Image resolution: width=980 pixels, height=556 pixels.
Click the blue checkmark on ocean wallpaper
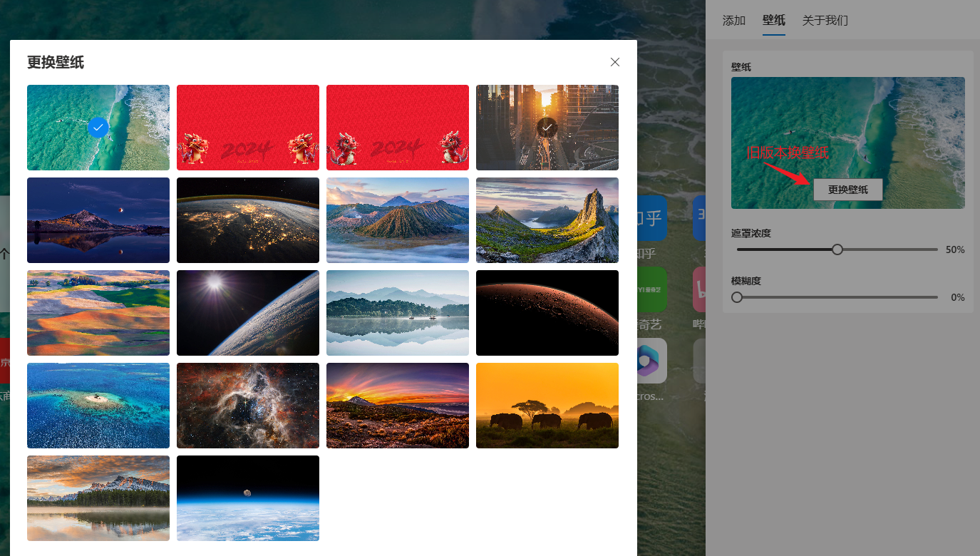coord(98,128)
